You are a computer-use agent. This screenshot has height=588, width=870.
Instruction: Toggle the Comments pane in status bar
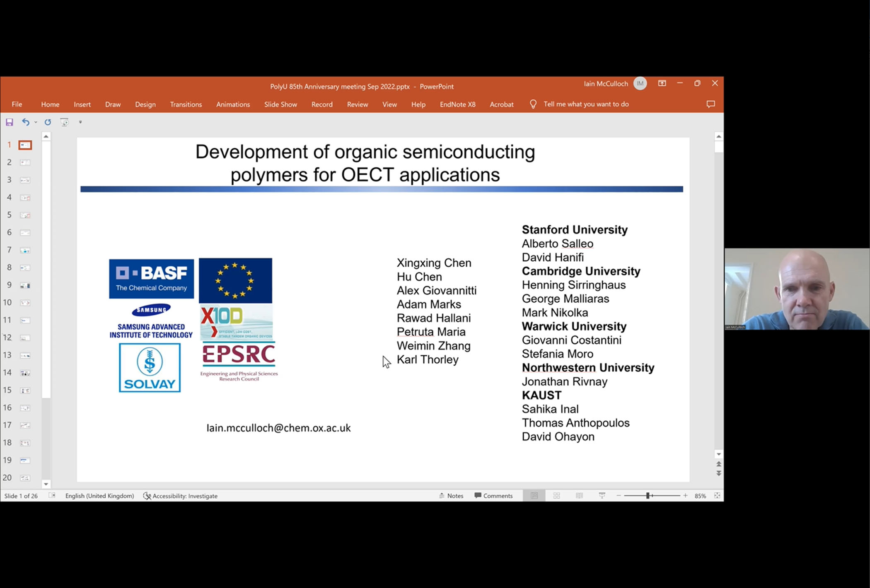tap(493, 496)
